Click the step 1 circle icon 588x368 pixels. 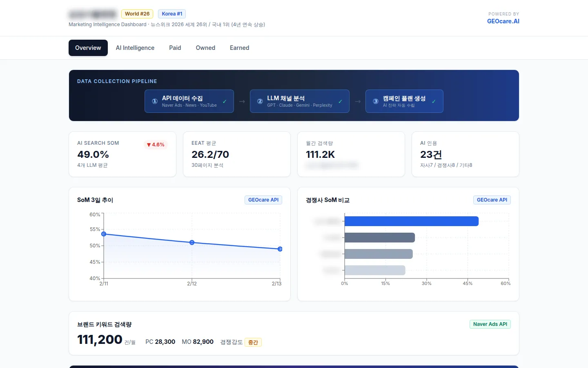point(155,101)
